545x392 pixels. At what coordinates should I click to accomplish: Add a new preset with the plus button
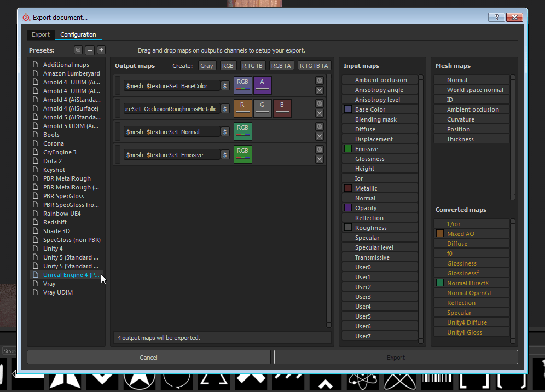tap(101, 50)
